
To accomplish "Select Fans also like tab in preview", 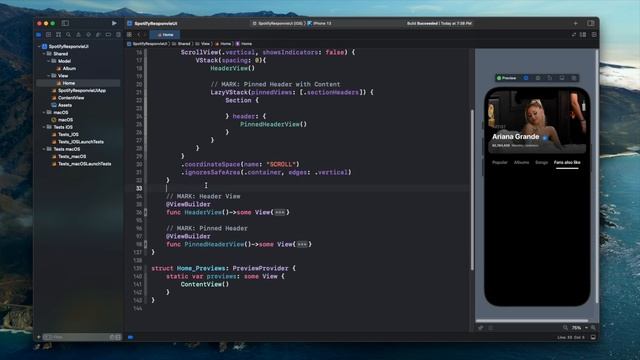I will click(x=567, y=162).
